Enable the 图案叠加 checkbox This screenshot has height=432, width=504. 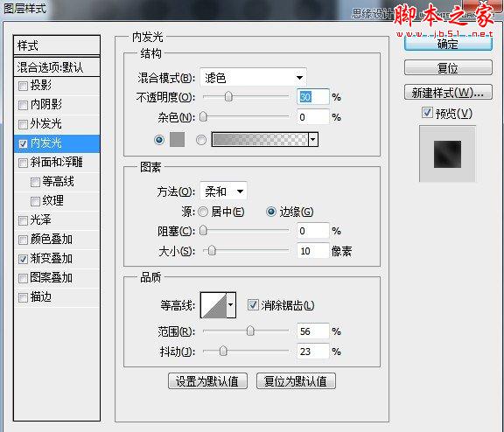coord(23,278)
